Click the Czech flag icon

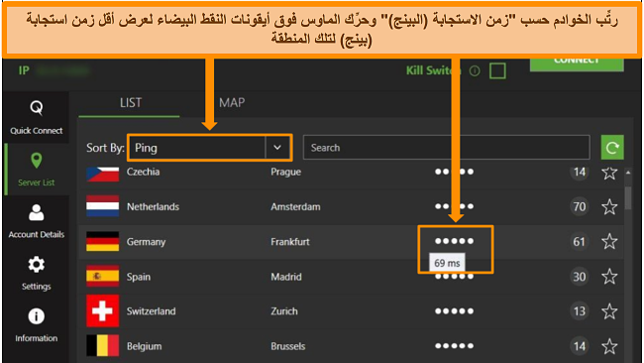[x=103, y=174]
